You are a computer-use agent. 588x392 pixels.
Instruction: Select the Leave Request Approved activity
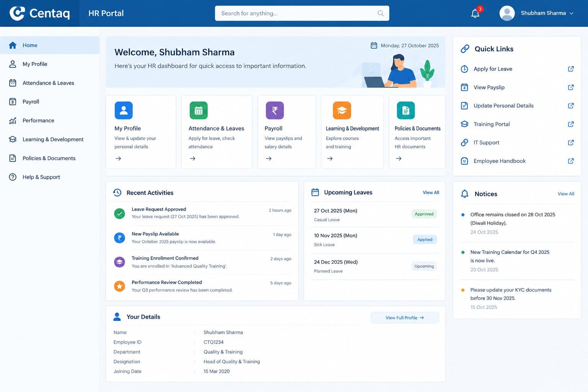202,213
